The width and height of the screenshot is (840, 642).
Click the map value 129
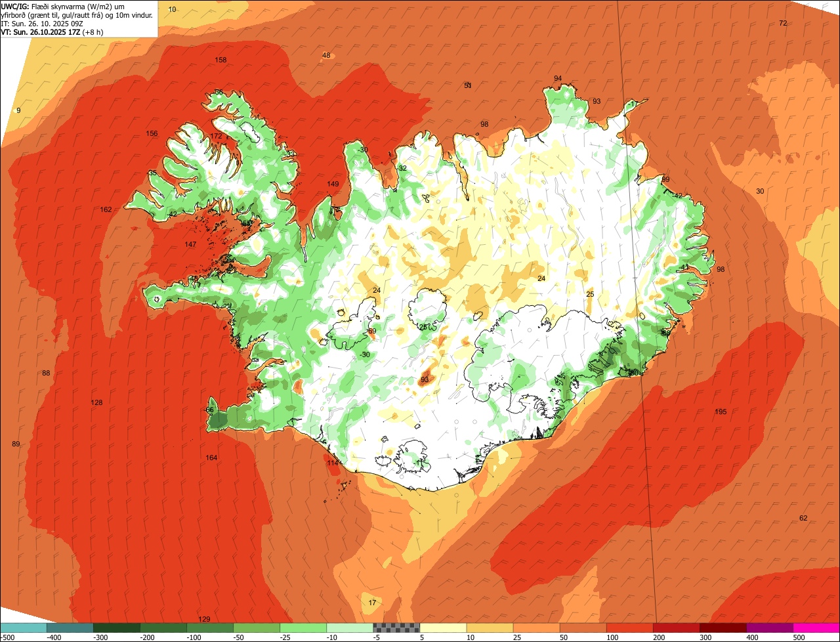204,620
